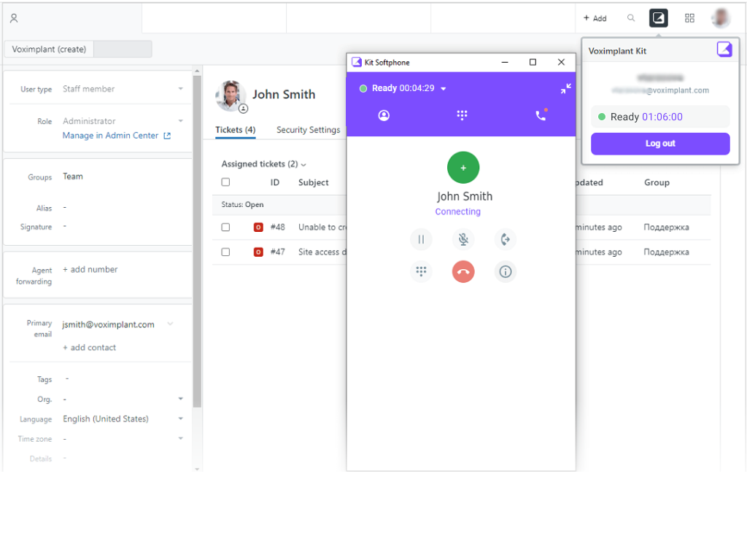Click the sidebar scroll-up arrow
Viewport: 747px width, 560px height.
click(x=197, y=71)
